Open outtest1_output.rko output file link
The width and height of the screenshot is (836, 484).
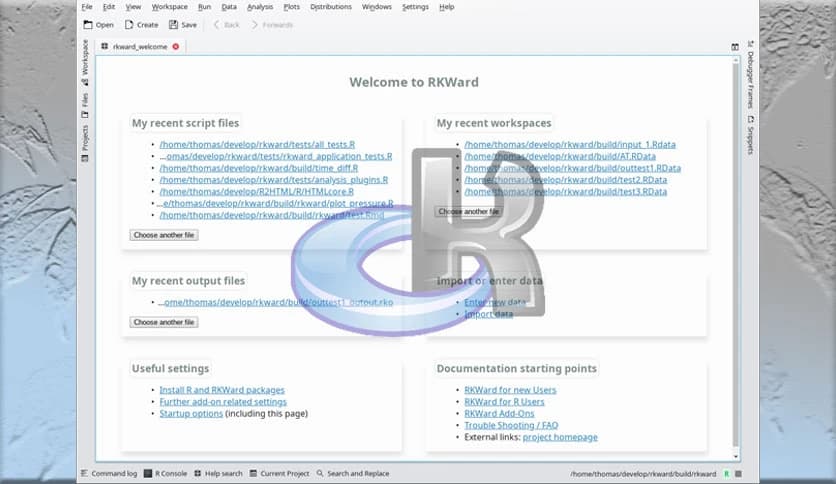click(276, 302)
